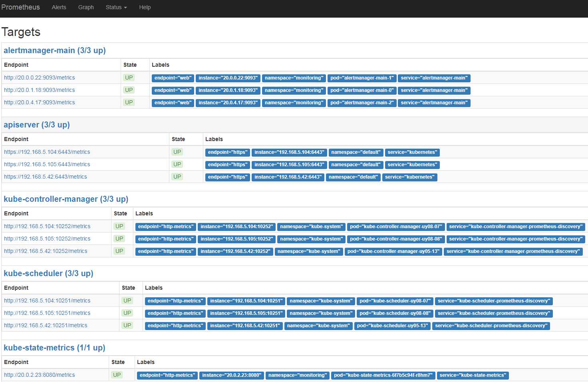
Task: Click UP state badge for 192.168.5.104:6443
Action: click(x=177, y=152)
